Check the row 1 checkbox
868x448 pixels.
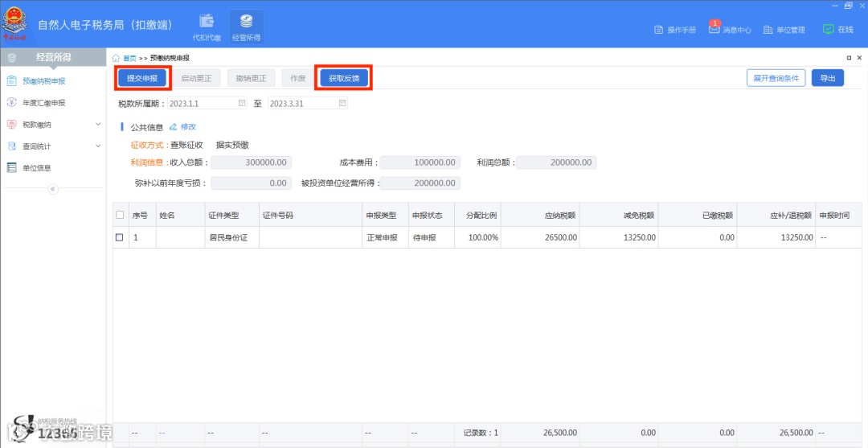click(120, 237)
